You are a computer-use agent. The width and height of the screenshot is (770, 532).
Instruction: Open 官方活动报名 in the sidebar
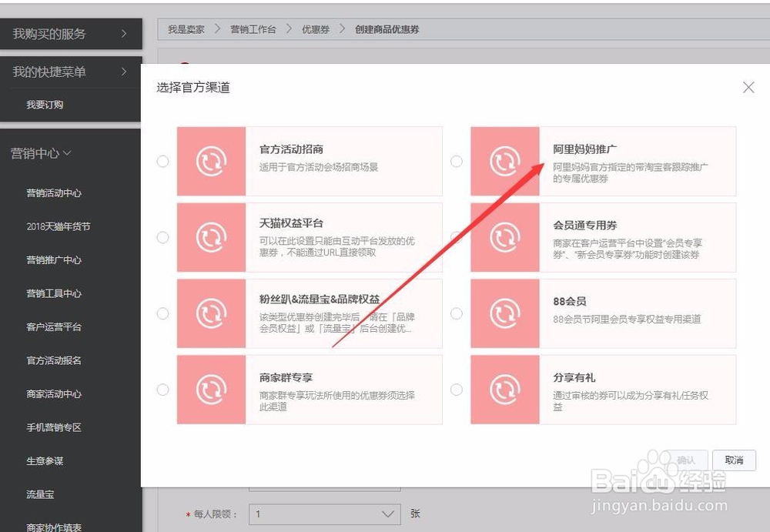[x=54, y=360]
